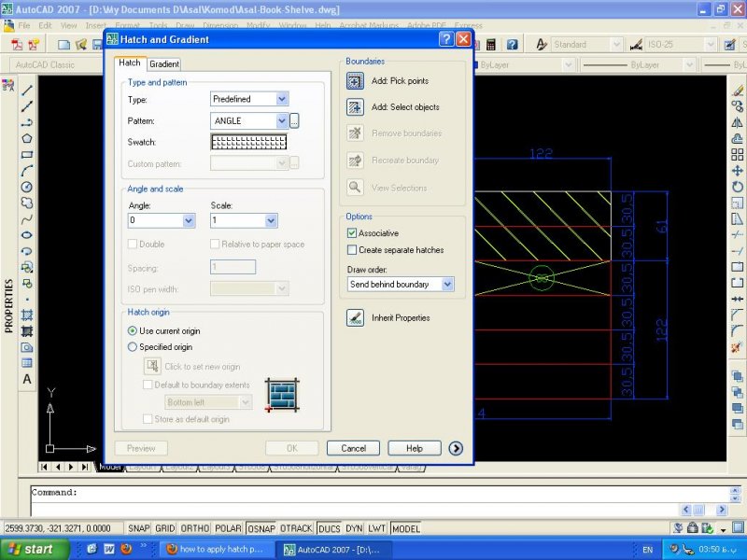Click the Inherit Properties icon
747x560 pixels.
(355, 317)
